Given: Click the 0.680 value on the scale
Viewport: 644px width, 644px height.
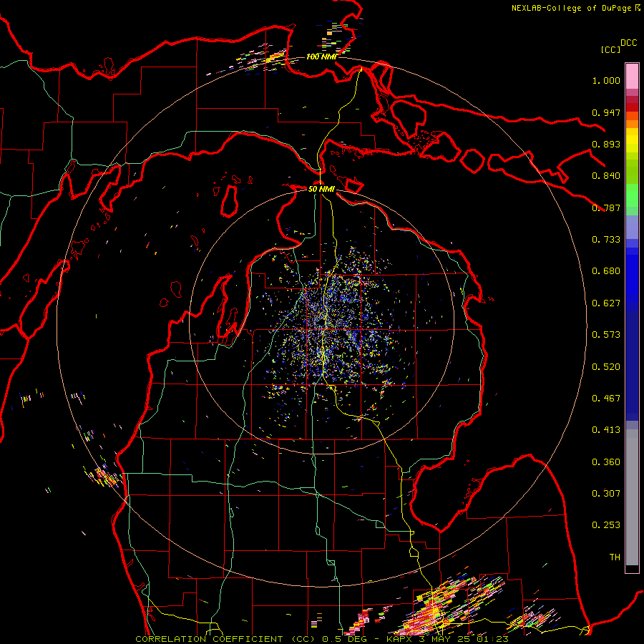Looking at the screenshot, I should tap(606, 271).
